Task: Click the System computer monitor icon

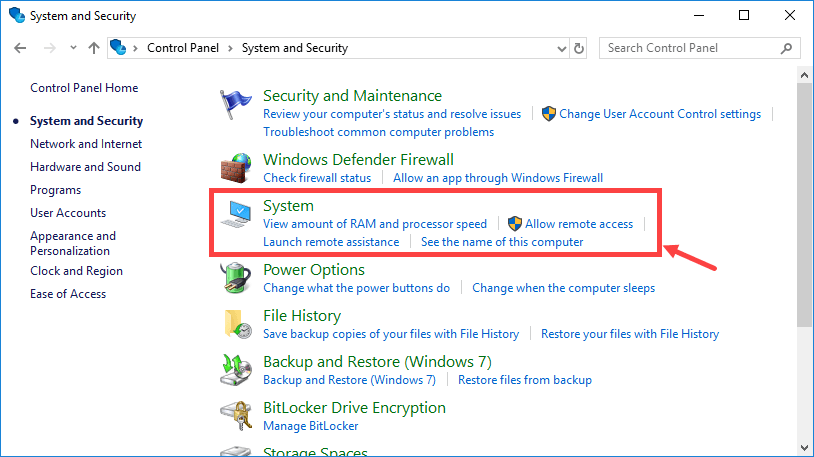Action: click(x=238, y=213)
